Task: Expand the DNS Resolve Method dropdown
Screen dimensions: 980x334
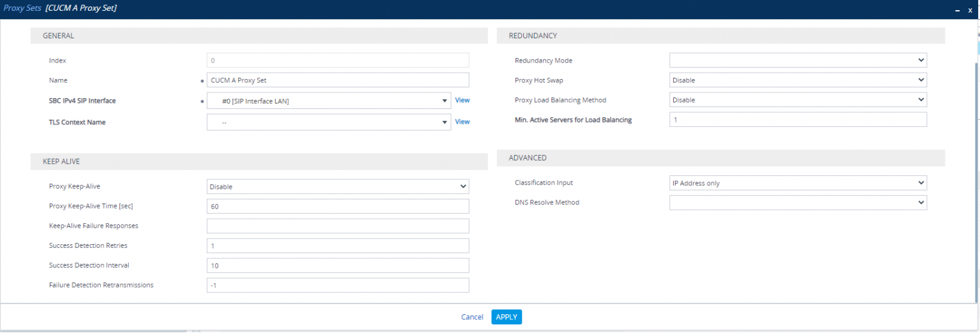Action: point(798,203)
